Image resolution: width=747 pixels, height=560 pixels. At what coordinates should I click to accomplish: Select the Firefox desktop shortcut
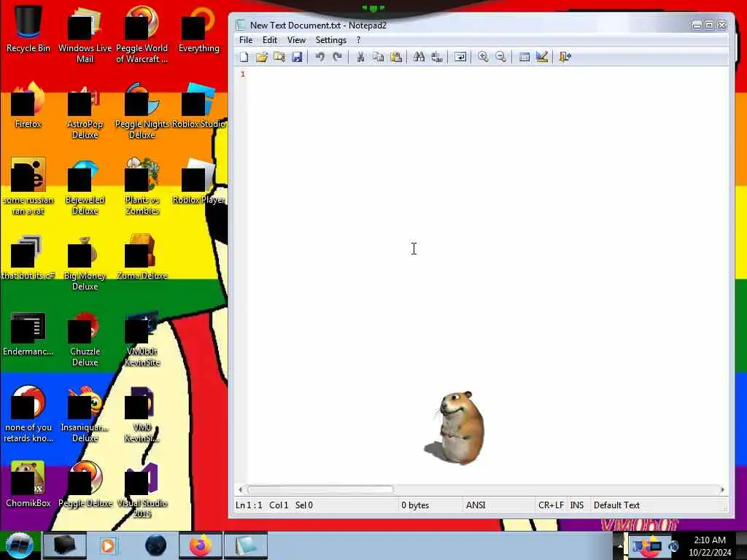(x=28, y=106)
